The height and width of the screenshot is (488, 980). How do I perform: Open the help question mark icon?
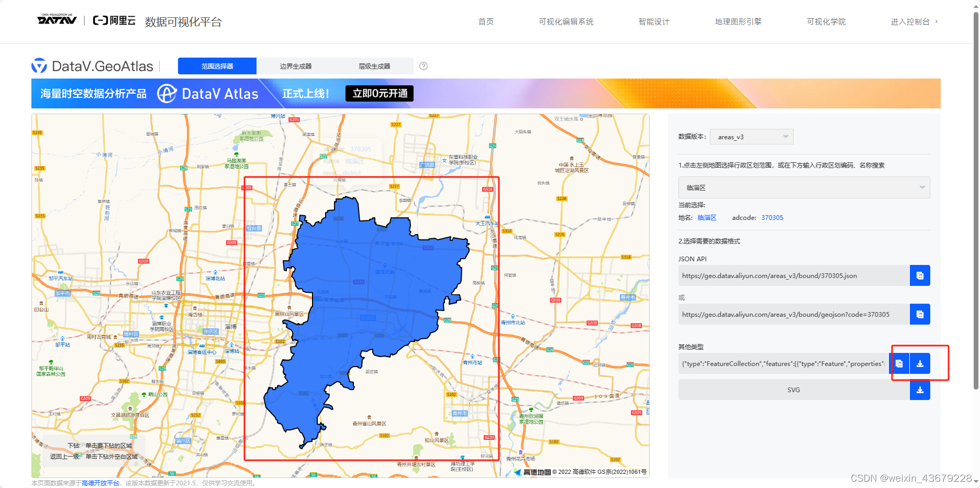tap(424, 66)
